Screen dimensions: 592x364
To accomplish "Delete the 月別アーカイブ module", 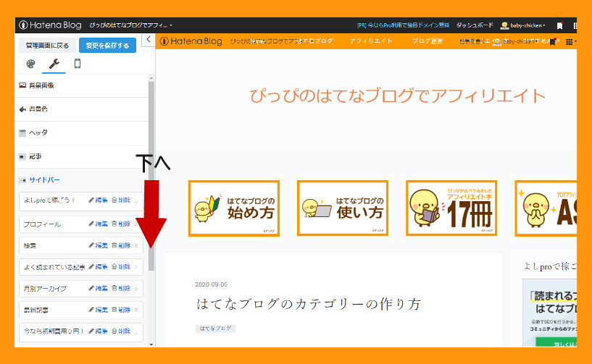I will [121, 288].
